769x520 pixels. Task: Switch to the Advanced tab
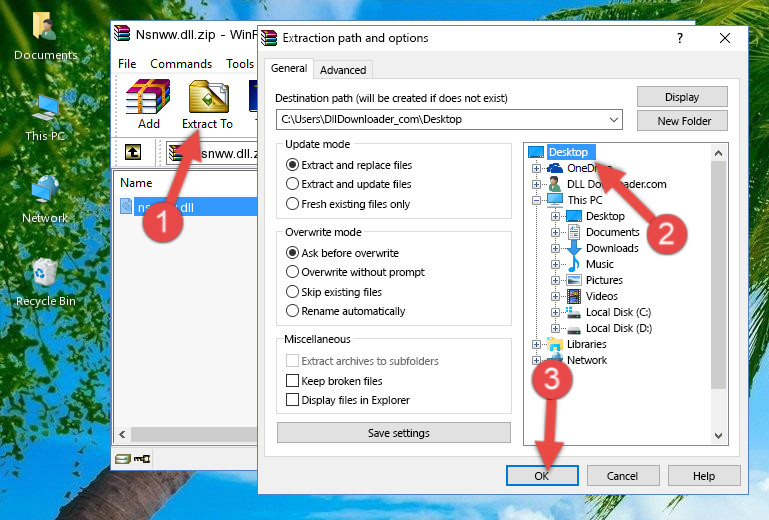(x=343, y=70)
